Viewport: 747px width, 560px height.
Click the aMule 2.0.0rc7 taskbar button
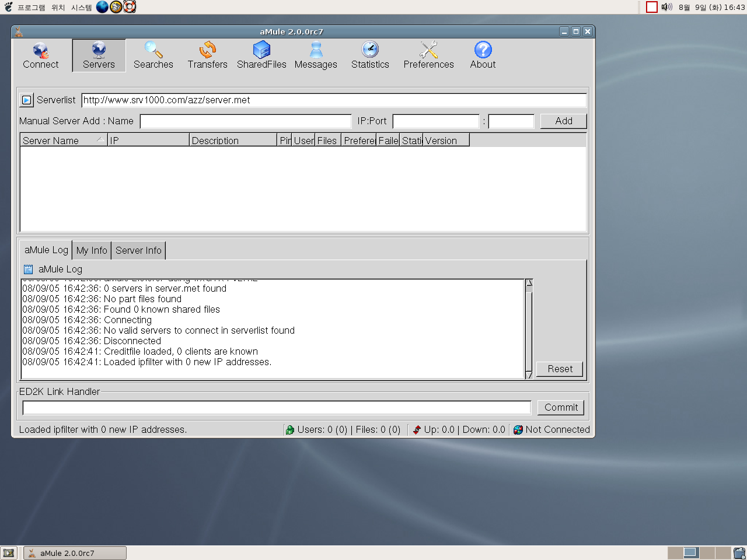click(75, 553)
